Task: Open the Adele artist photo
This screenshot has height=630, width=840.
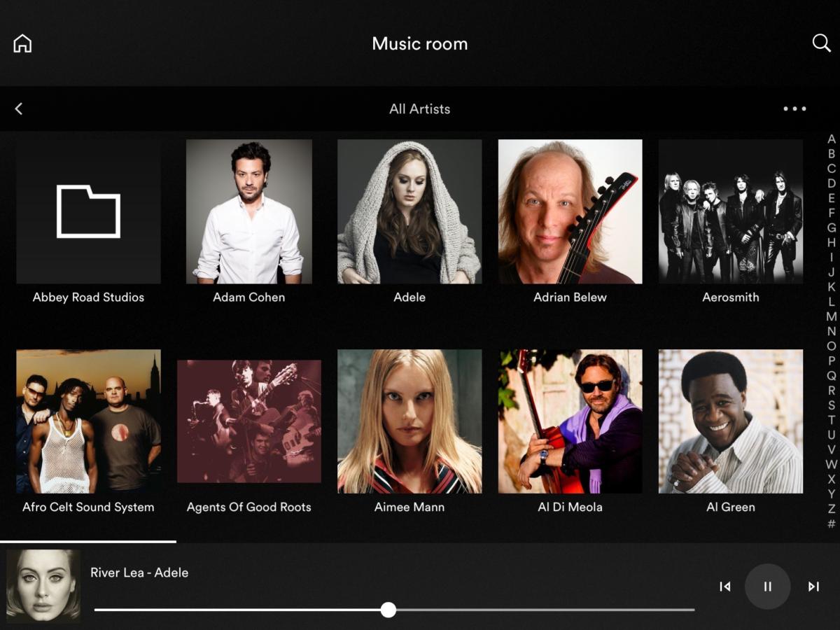Action: pyautogui.click(x=409, y=211)
